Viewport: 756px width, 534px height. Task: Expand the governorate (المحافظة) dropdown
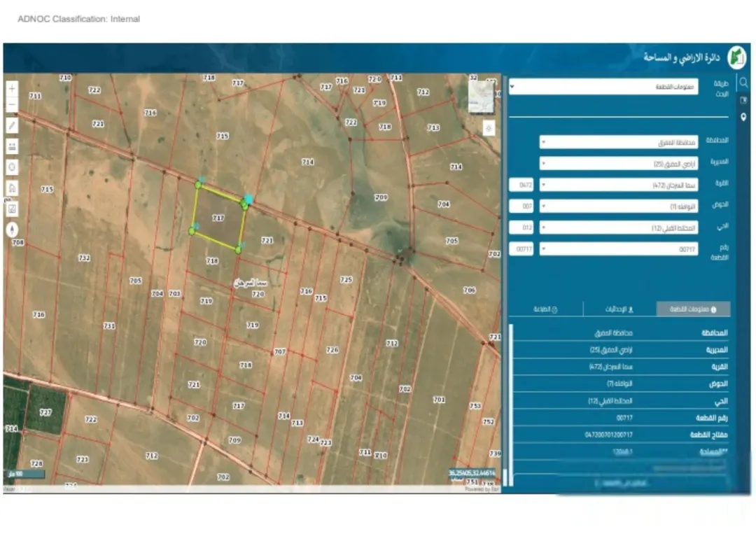pyautogui.click(x=619, y=142)
